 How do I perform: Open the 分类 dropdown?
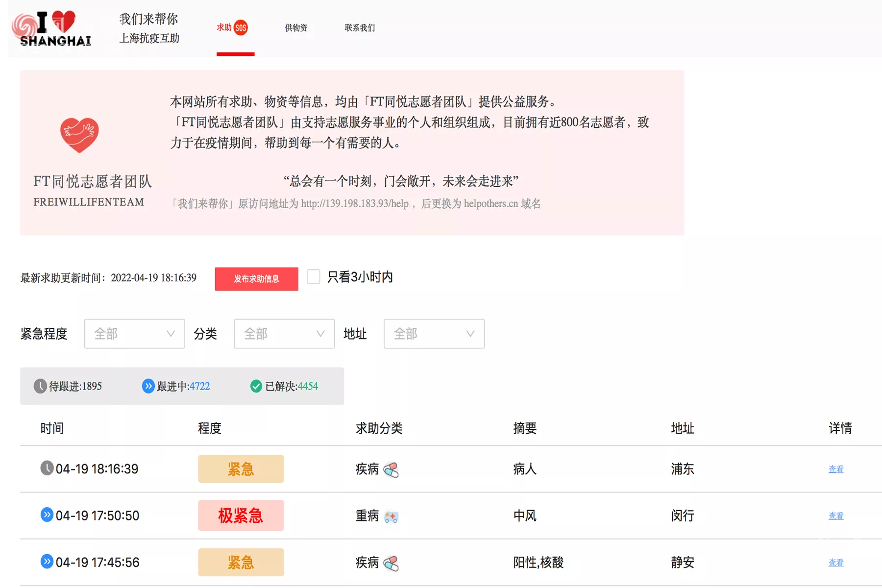284,334
